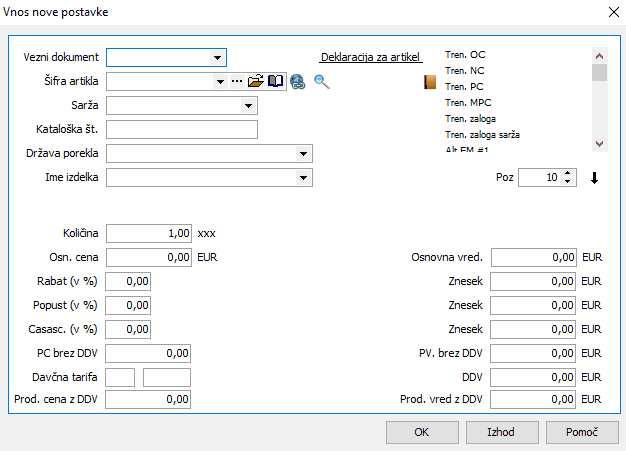The width and height of the screenshot is (626, 451).
Task: Click the Znesek field in Rabat row
Action: (533, 281)
